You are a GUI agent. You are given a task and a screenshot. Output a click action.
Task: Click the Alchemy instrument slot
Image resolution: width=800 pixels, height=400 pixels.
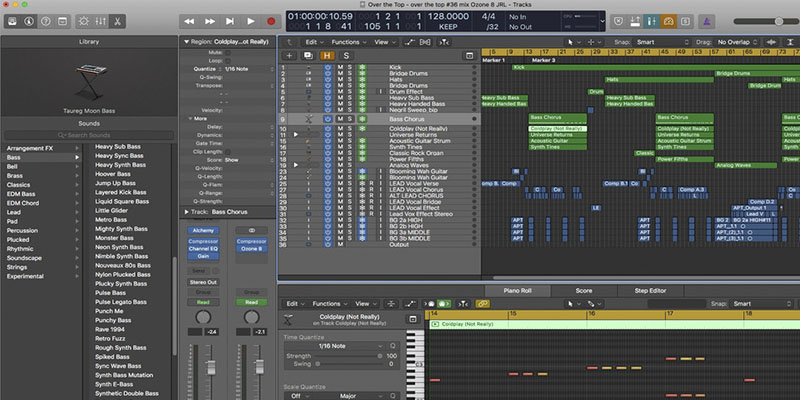coord(203,231)
